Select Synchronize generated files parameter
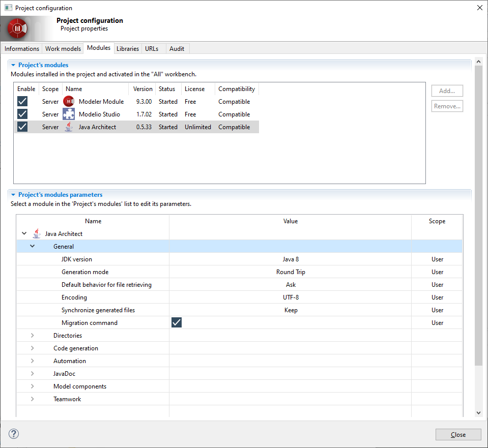 [98, 310]
